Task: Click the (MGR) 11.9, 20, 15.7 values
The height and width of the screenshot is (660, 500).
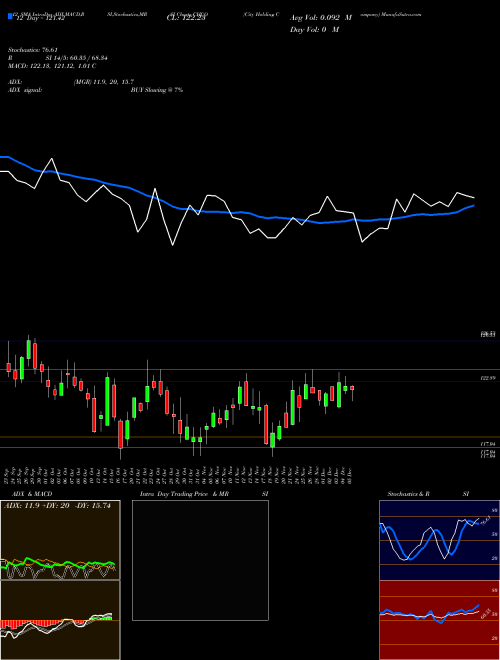Action: (104, 82)
